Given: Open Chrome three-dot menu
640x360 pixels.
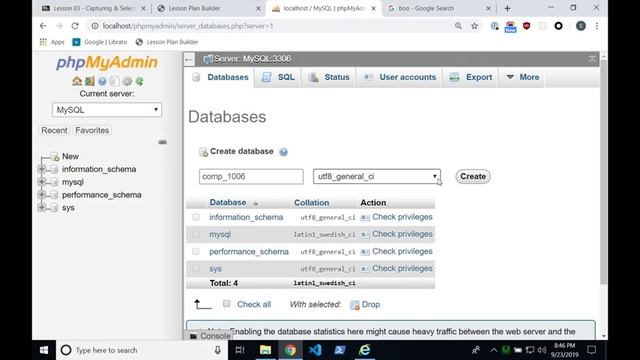Looking at the screenshot, I should tap(597, 26).
